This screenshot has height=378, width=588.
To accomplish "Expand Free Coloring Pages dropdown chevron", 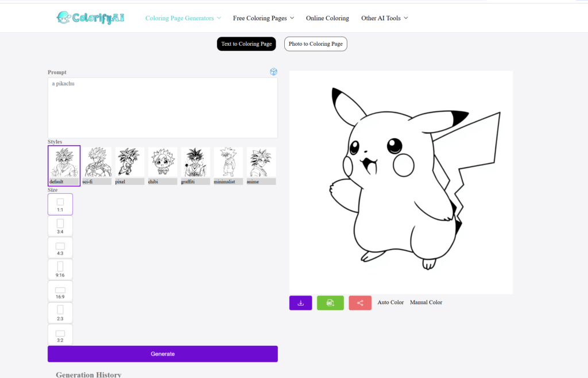I will coord(292,18).
